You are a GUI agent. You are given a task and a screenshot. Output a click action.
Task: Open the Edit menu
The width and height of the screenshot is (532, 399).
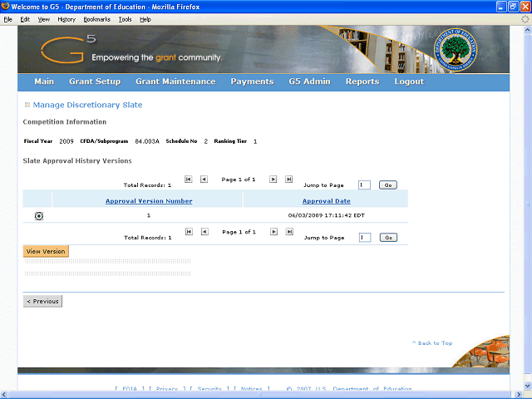pyautogui.click(x=25, y=19)
